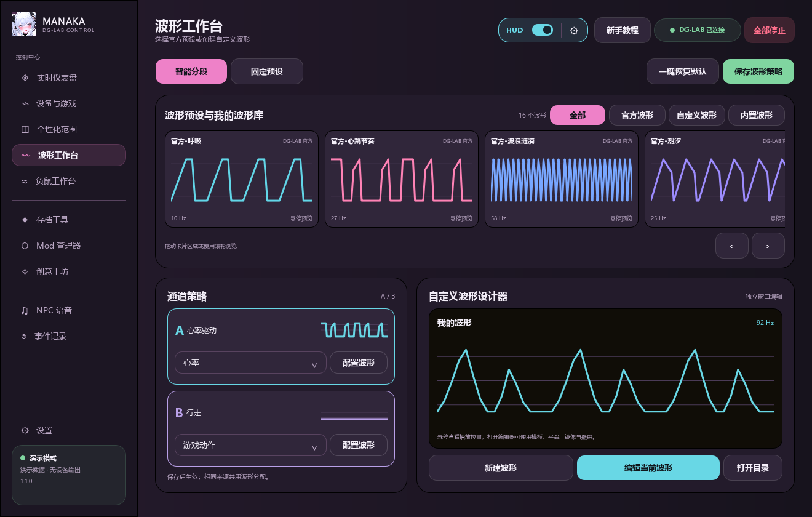
Task: Filter waveforms by 自定义波形
Action: point(696,115)
